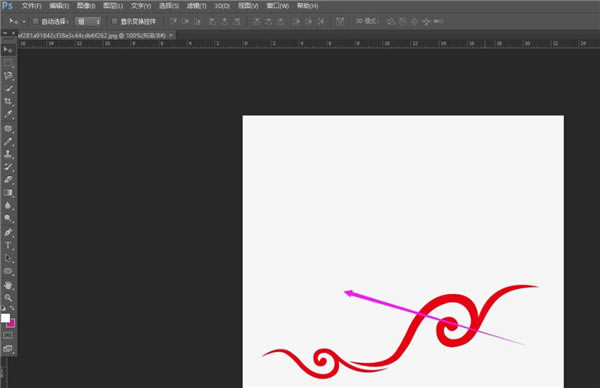Align left edges in options bar
The height and width of the screenshot is (388, 600).
pyautogui.click(x=212, y=21)
